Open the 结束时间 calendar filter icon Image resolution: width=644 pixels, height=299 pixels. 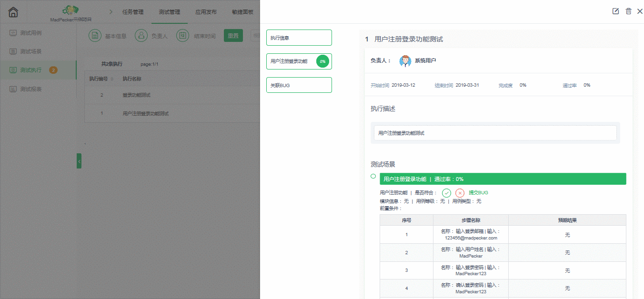point(182,35)
